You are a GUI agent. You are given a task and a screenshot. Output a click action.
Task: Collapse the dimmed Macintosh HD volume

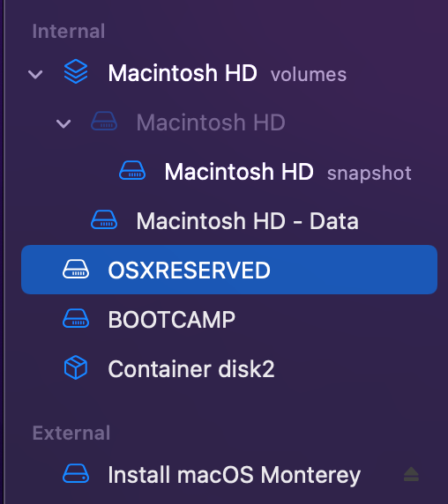pos(63,123)
